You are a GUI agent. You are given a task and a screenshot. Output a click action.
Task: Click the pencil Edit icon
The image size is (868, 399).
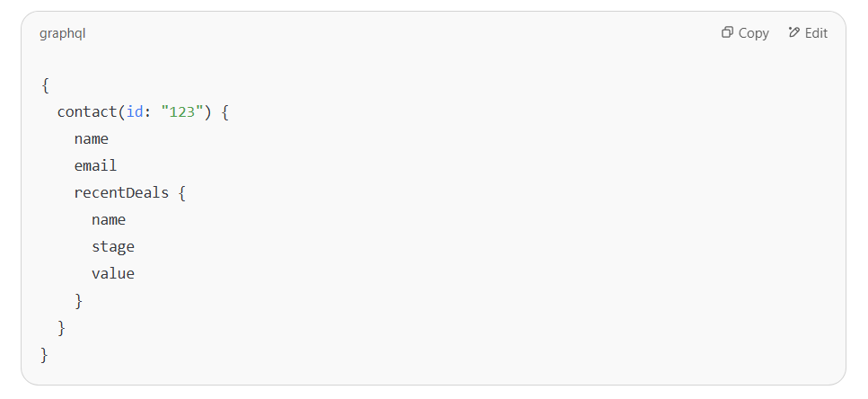point(794,32)
